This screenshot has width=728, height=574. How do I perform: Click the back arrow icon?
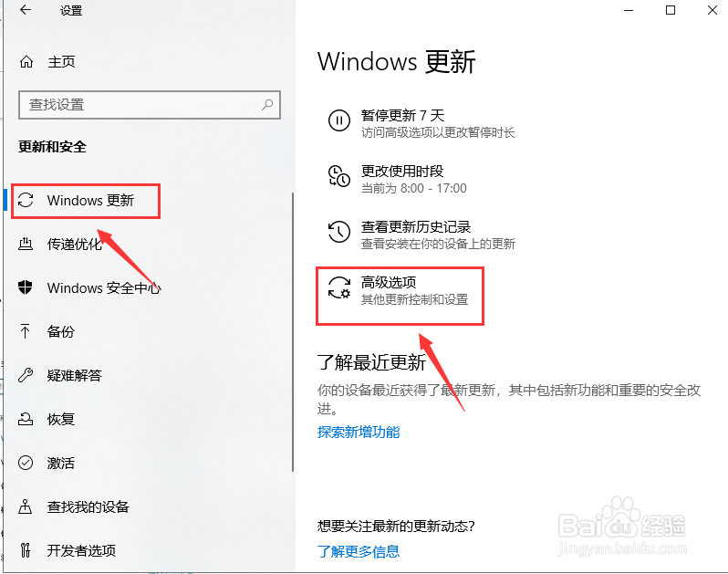tap(26, 10)
